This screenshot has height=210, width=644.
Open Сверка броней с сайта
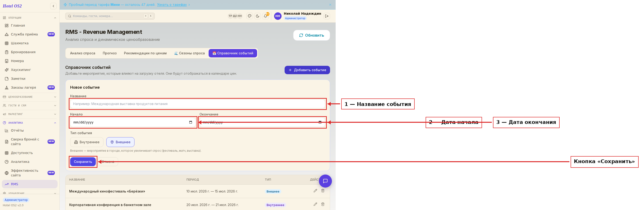pyautogui.click(x=30, y=142)
